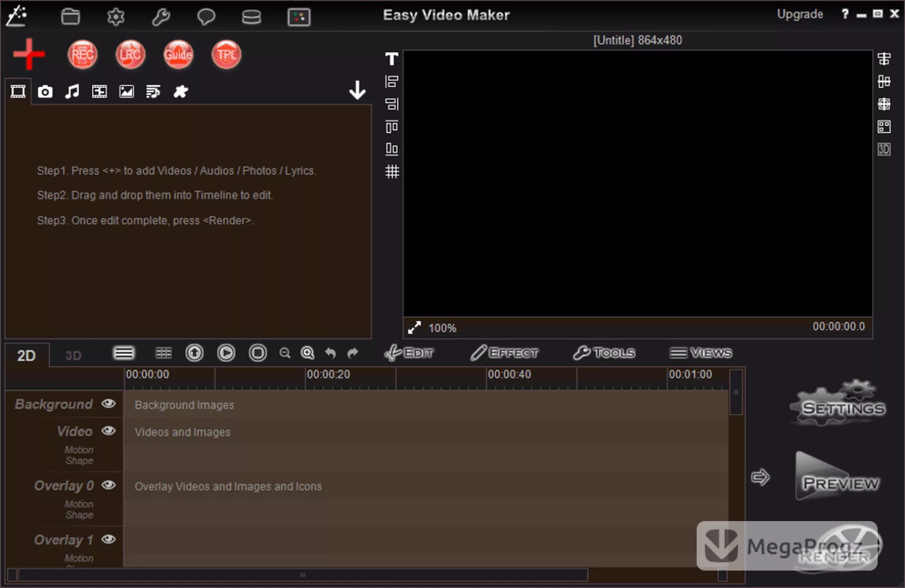Image resolution: width=905 pixels, height=588 pixels.
Task: Open the Effect menu
Action: pyautogui.click(x=504, y=353)
